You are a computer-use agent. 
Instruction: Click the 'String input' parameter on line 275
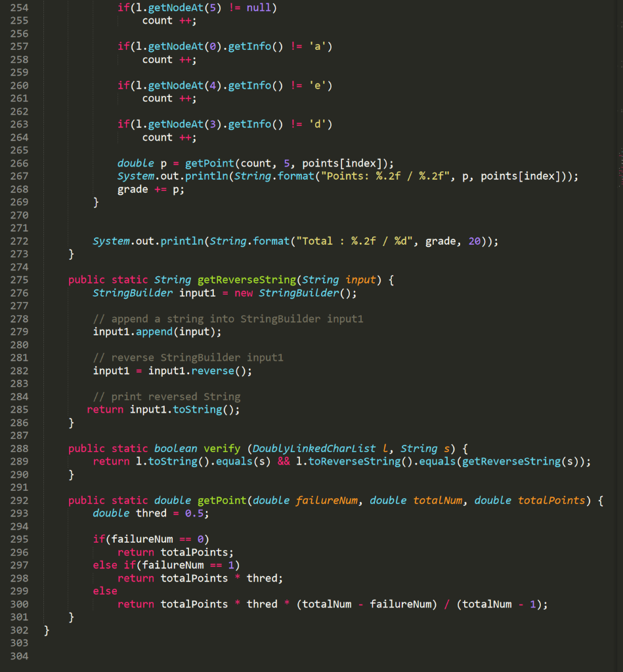[339, 280]
